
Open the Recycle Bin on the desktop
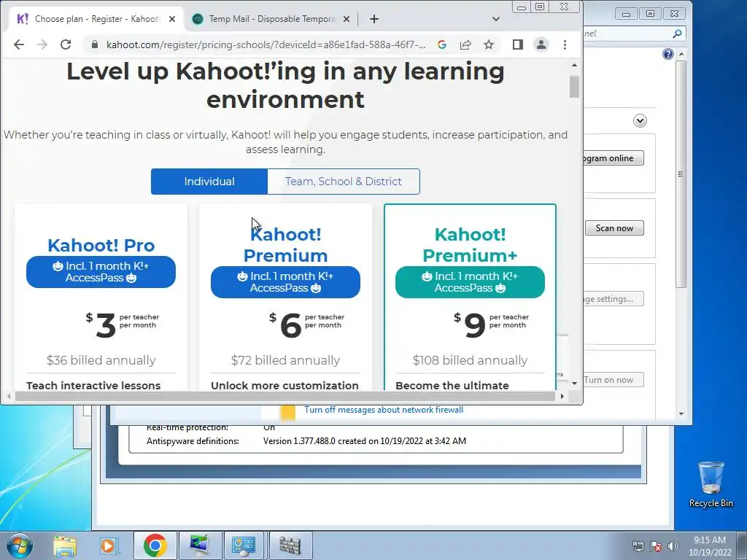[711, 484]
